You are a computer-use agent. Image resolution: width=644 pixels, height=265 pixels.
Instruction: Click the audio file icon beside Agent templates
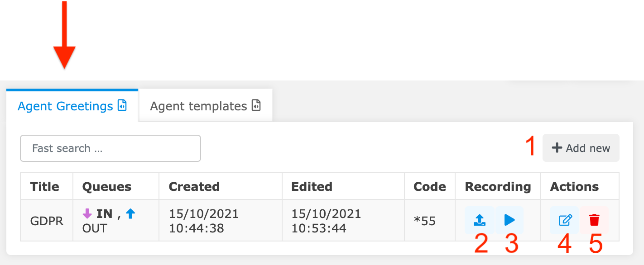tap(256, 106)
